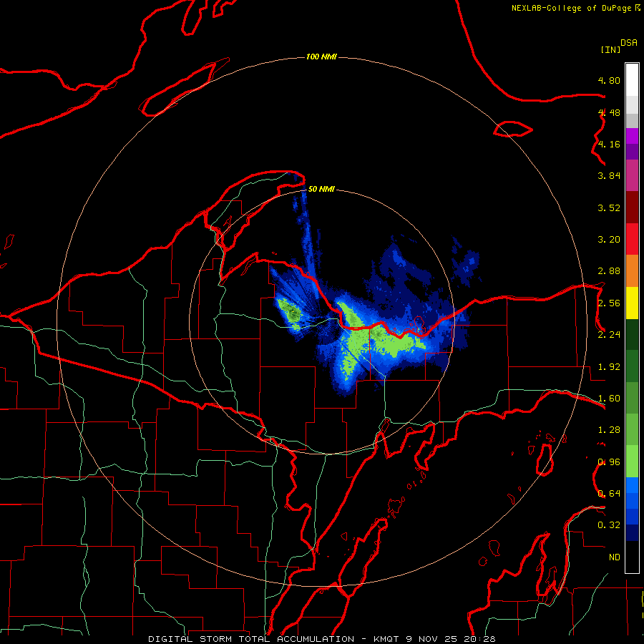Click the 4.16 legend value
Viewport: 644px width, 644px height.
[x=609, y=144]
